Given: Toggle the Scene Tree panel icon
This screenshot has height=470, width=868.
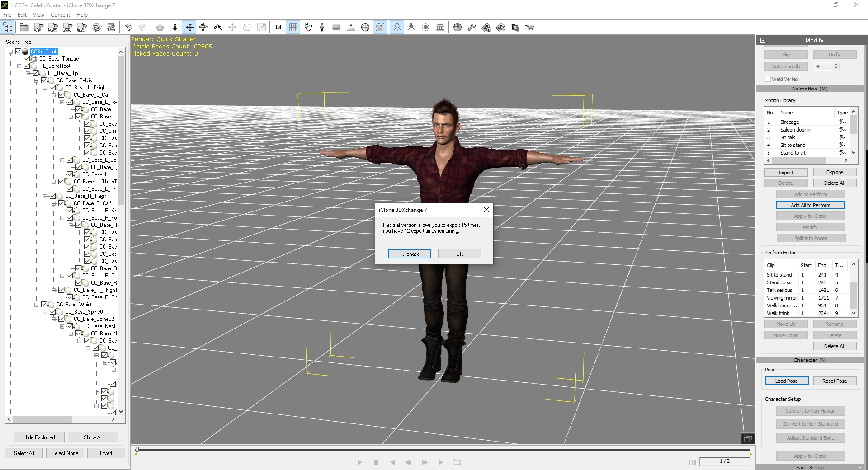Looking at the screenshot, I should coord(8,28).
